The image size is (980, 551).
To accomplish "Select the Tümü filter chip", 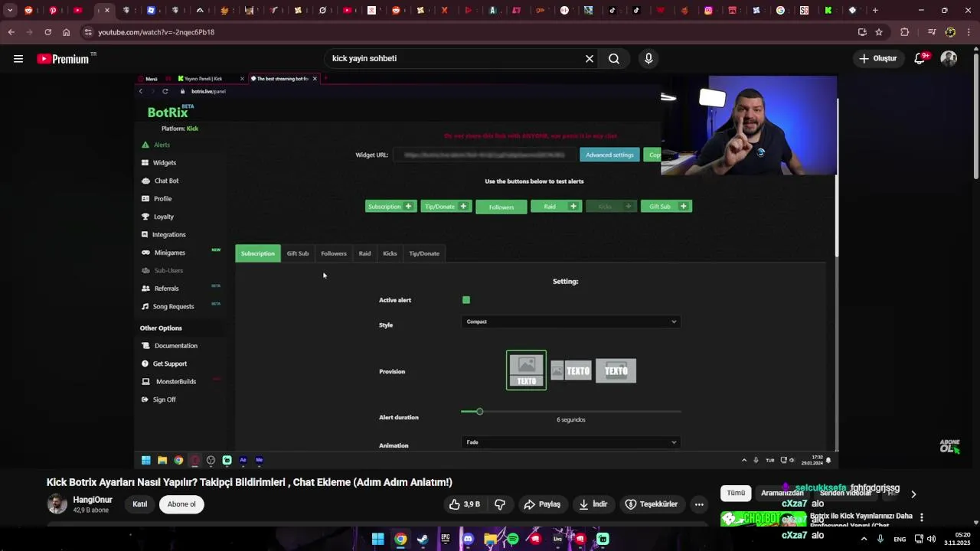I will [736, 494].
